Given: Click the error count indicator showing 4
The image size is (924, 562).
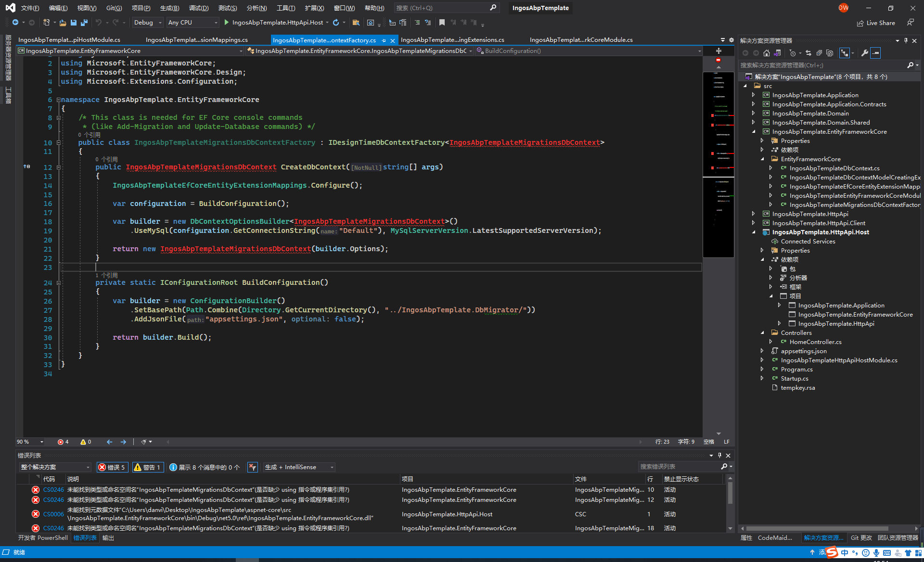Looking at the screenshot, I should [63, 442].
